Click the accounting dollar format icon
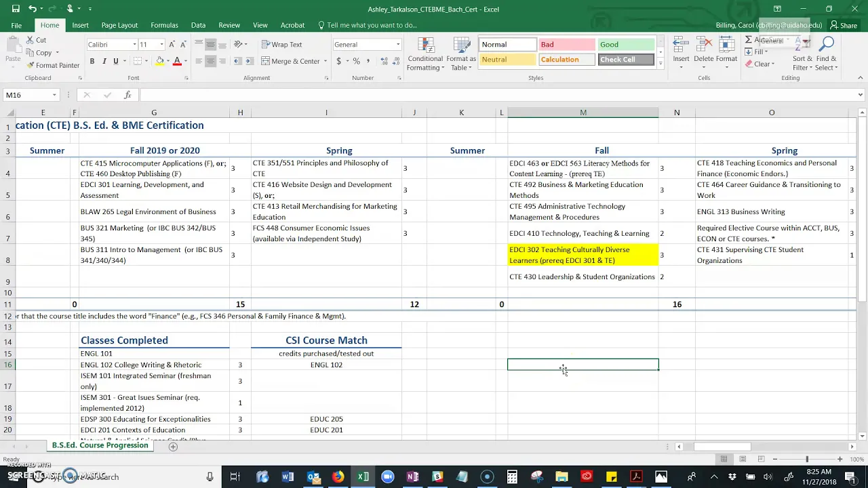The width and height of the screenshot is (868, 488). pos(338,62)
